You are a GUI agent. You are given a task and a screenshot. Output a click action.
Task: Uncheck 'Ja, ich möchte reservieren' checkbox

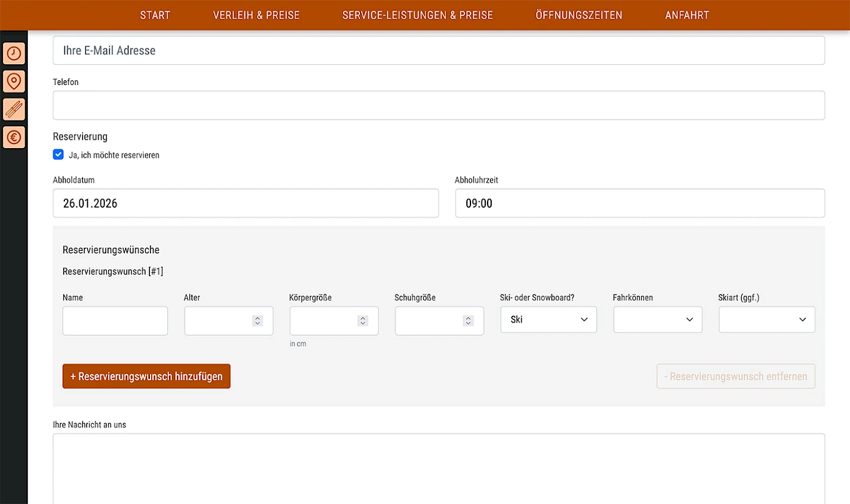(x=58, y=155)
